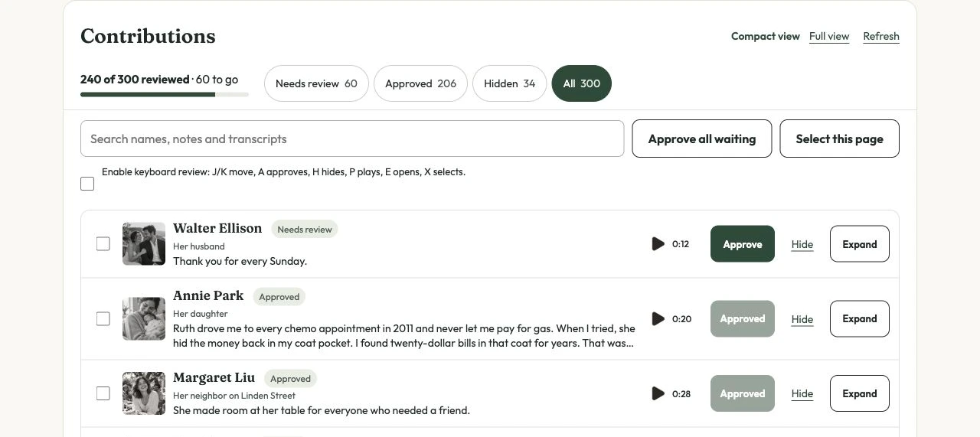Viewport: 980px width, 437px height.
Task: Click the Approved badge beside Annie Park
Action: tap(279, 297)
